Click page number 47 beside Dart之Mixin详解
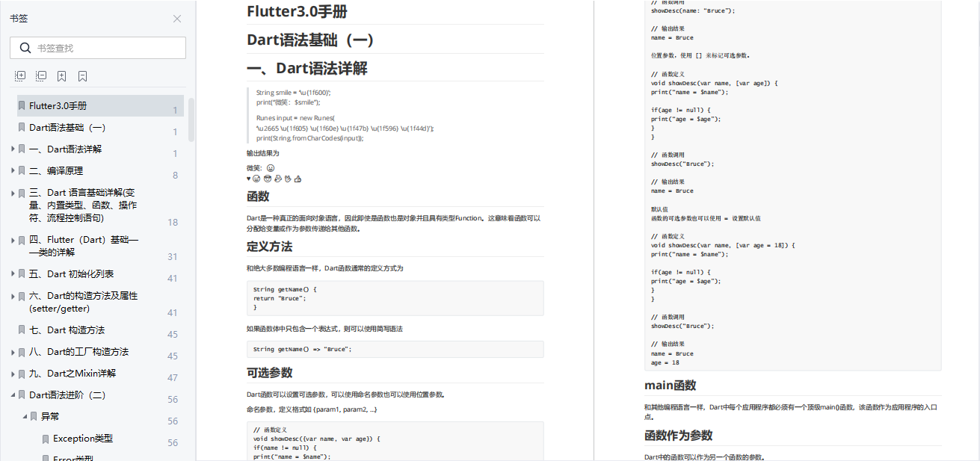The width and height of the screenshot is (980, 461). (173, 378)
